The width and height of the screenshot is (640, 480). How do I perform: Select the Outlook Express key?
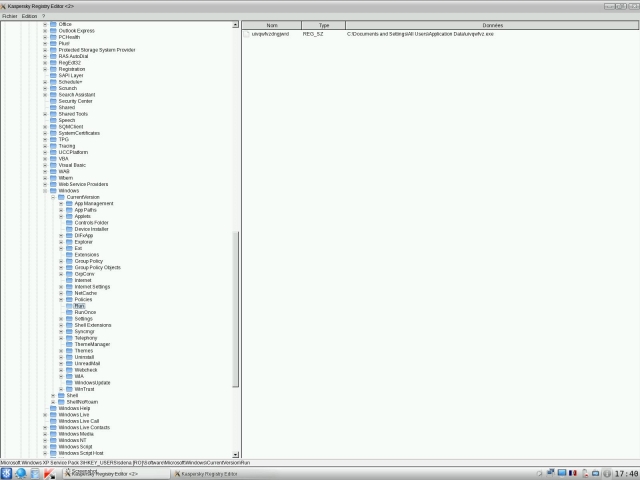point(76,31)
